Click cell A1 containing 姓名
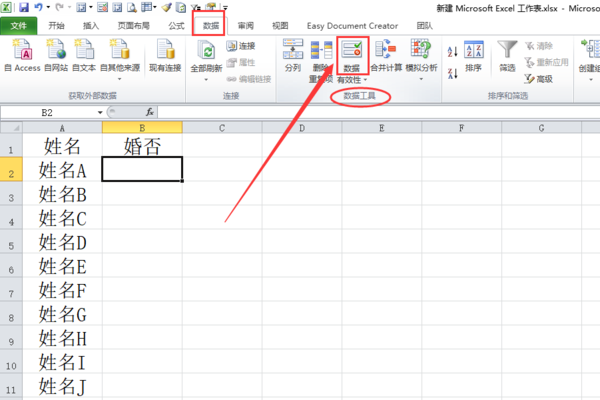 pyautogui.click(x=62, y=146)
